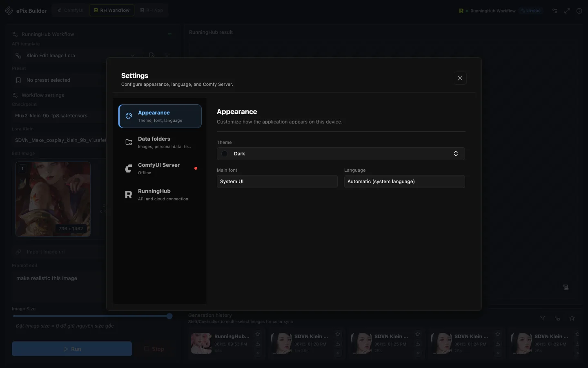Adjust the Image Size slider handle
This screenshot has height=368, width=588.
169,316
